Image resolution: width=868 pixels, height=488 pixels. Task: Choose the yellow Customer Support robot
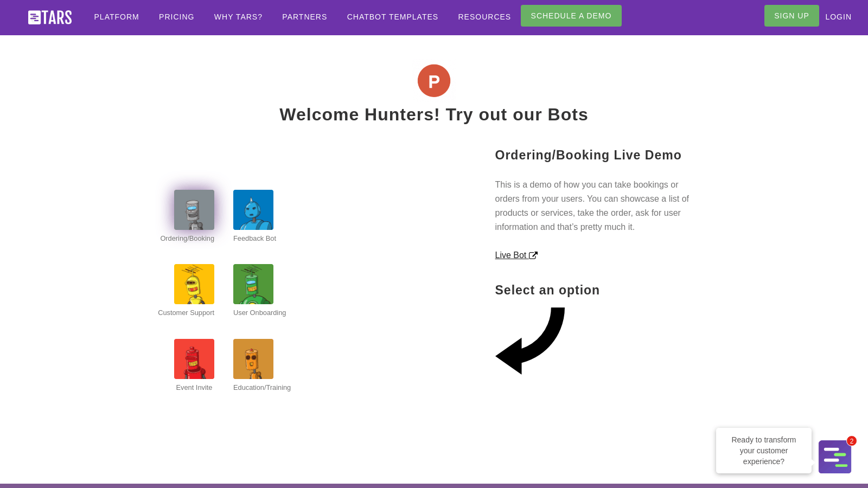(194, 284)
